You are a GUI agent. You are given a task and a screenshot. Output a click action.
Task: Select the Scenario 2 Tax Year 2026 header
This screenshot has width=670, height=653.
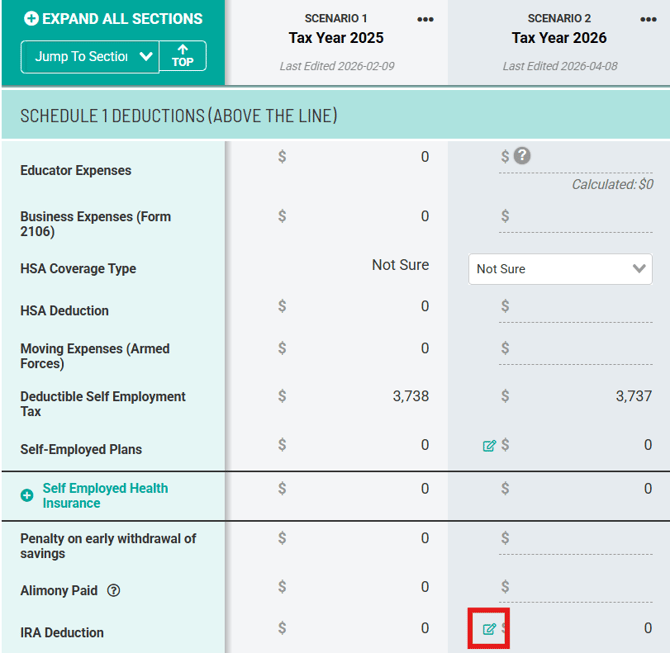559,38
